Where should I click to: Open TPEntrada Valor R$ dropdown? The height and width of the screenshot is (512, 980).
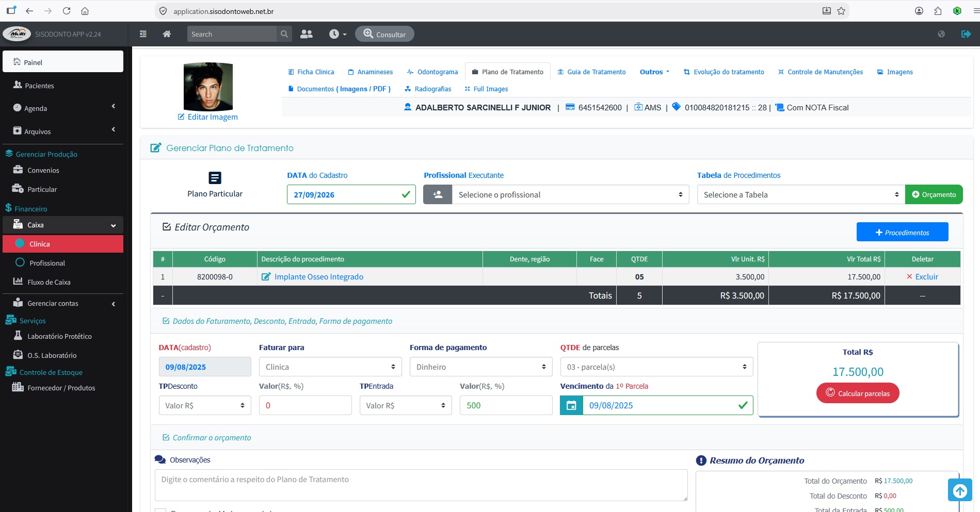[x=406, y=405]
